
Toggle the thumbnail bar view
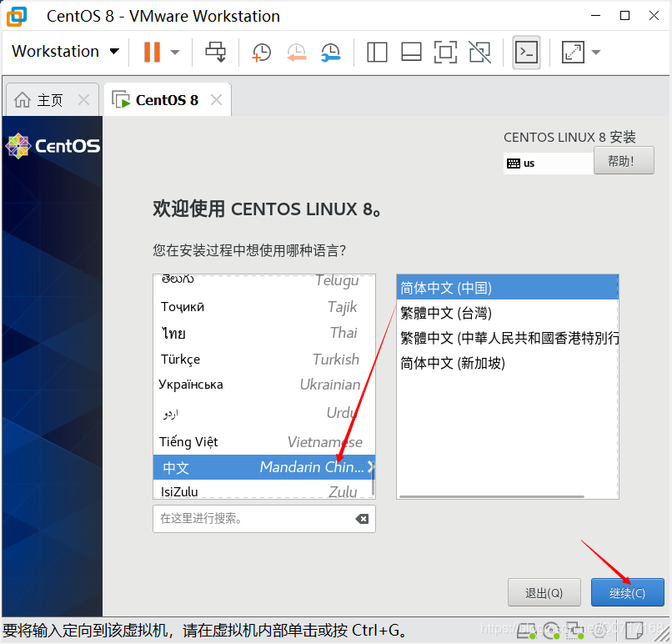(x=411, y=53)
